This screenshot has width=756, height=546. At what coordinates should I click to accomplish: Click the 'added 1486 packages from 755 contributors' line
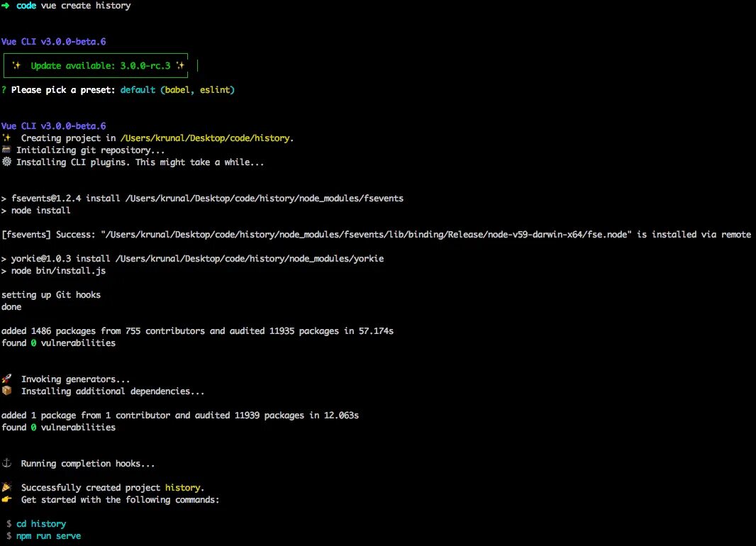(x=197, y=330)
